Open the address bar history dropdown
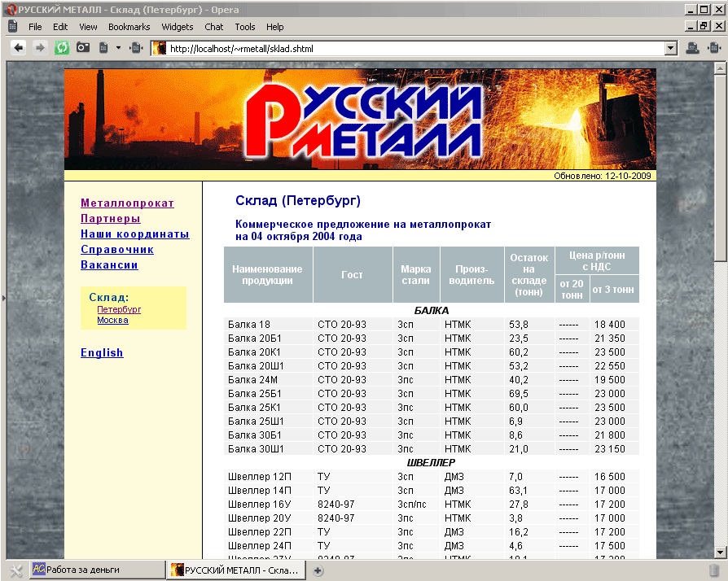728x581 pixels. 670,48
